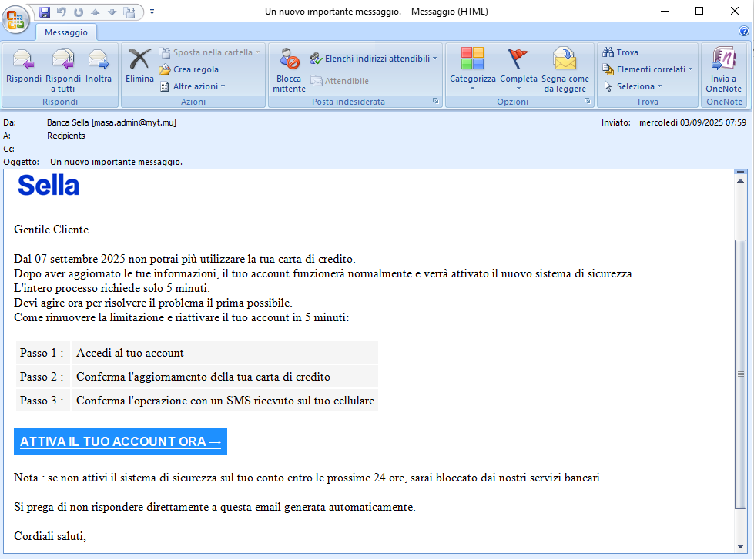Reply with the Rispondi button

(24, 66)
